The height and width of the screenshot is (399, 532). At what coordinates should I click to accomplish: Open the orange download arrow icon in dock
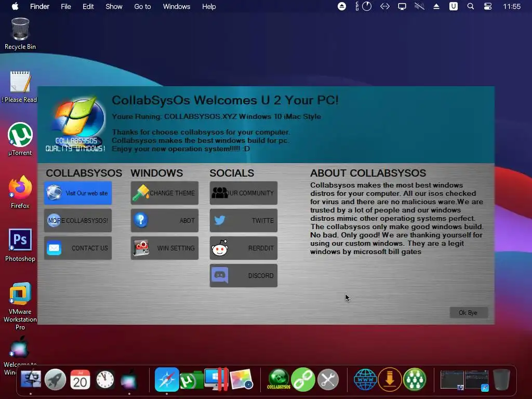pyautogui.click(x=390, y=379)
